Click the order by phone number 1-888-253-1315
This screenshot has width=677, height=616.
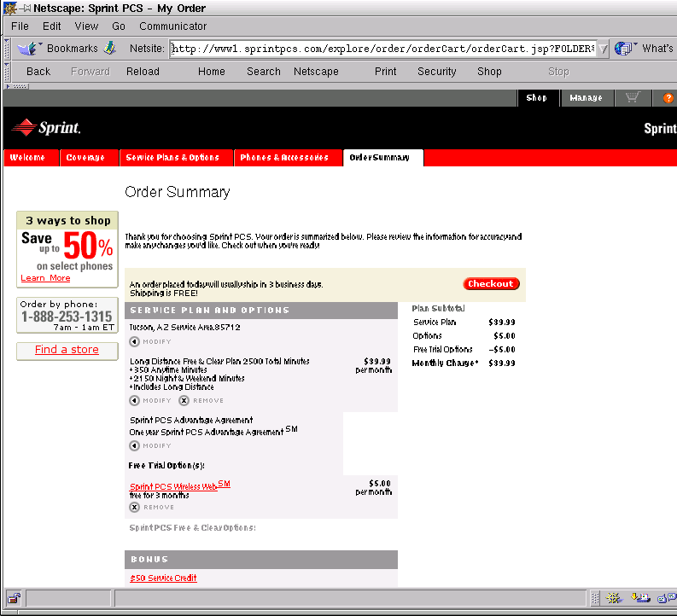[x=67, y=317]
